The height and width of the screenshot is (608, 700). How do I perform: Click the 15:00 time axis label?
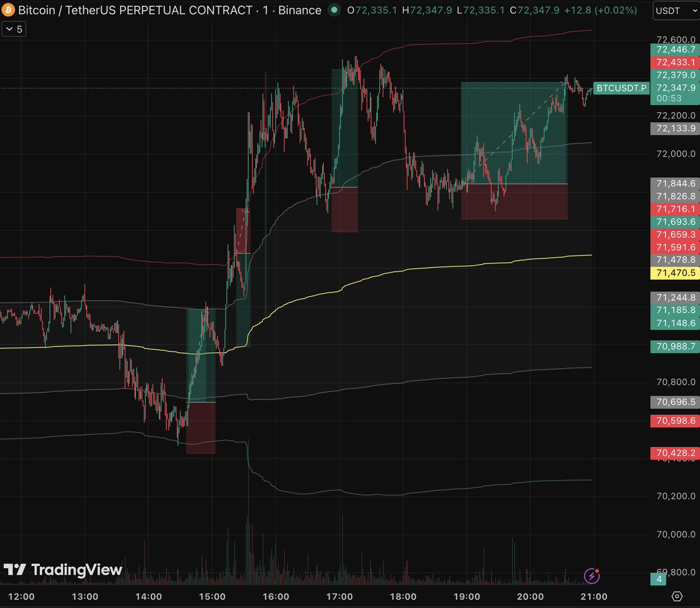coord(212,596)
